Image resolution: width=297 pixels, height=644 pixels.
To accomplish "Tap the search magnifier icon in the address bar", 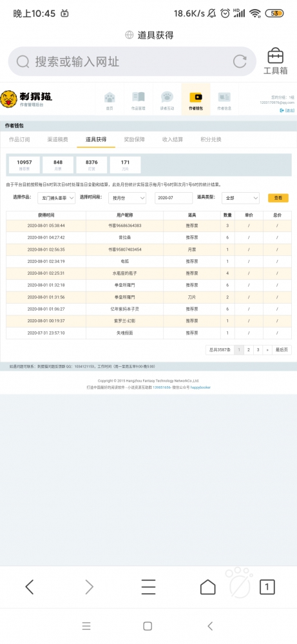I will pyautogui.click(x=23, y=62).
